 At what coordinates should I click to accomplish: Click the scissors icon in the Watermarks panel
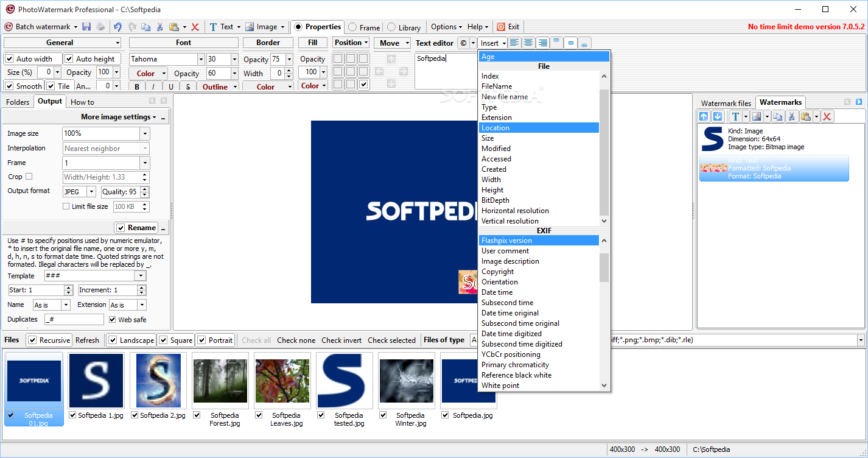point(791,116)
